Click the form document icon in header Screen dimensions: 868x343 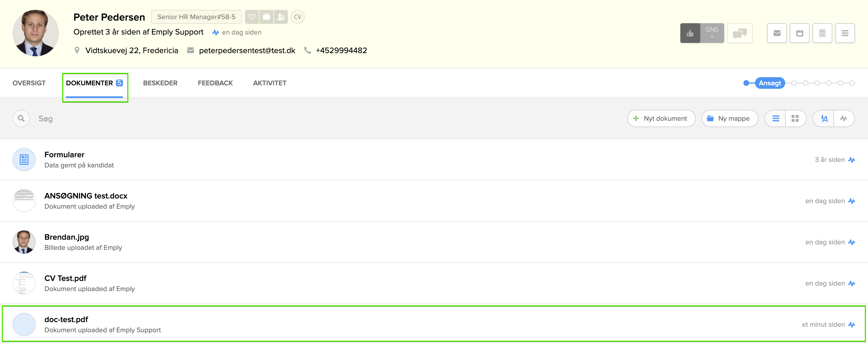point(822,33)
